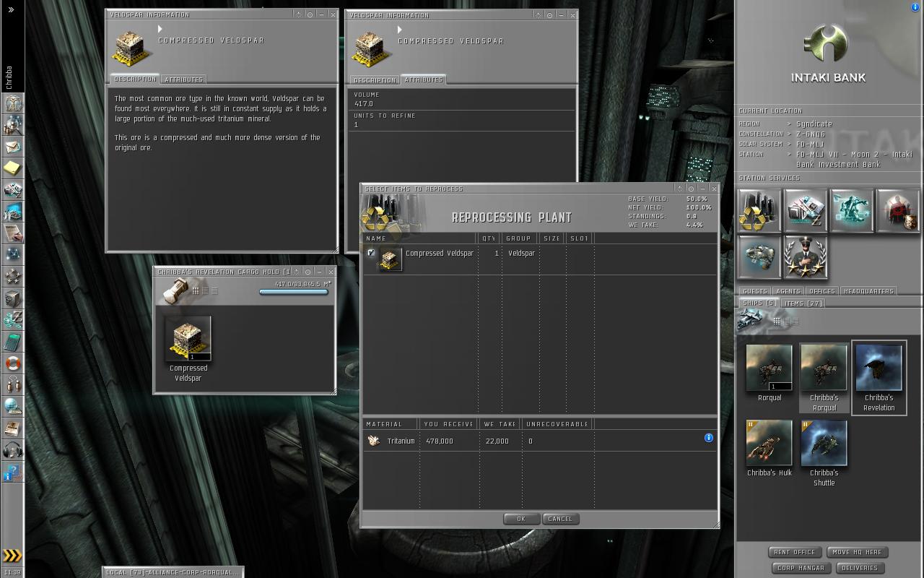Click the FD-MLJ solar system link
The height and width of the screenshot is (578, 924).
(x=810, y=144)
